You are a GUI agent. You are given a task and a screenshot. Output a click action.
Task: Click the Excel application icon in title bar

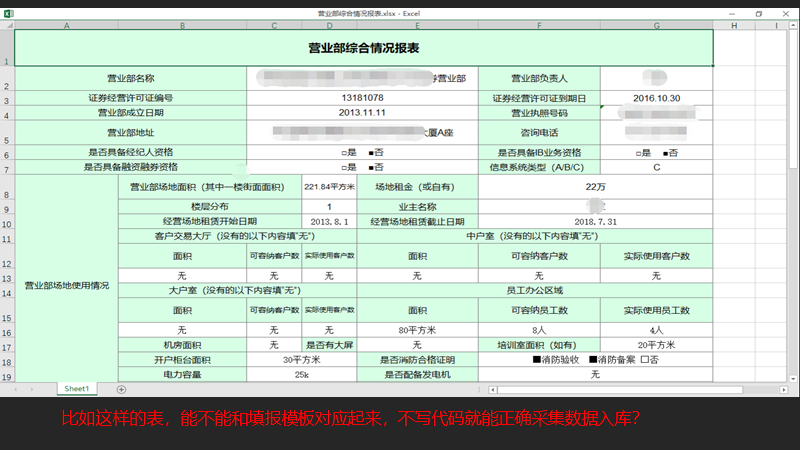pos(6,13)
